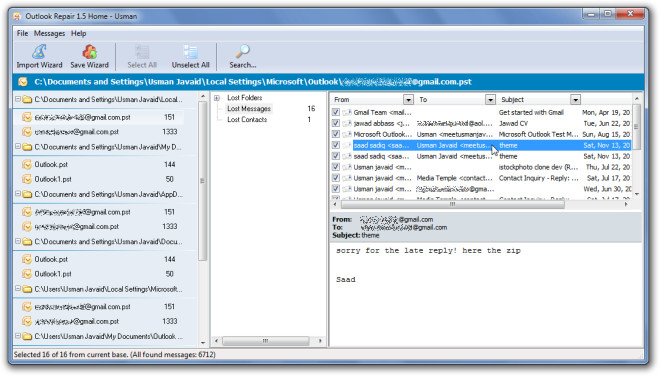Uncheck the istockphoto clone dev message checkbox

[335, 167]
